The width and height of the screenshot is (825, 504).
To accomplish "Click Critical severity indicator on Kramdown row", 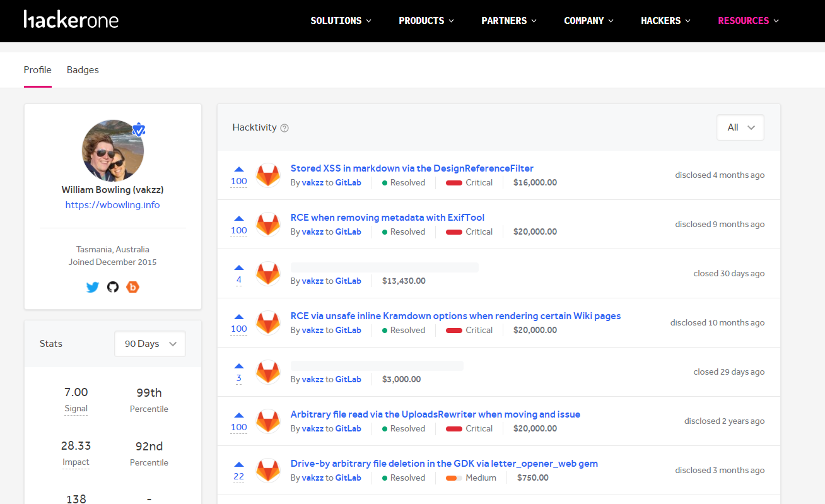I will pos(469,331).
